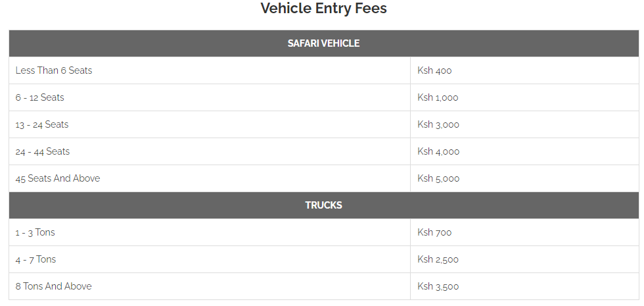Click the Ksh 1,000 fee value
Screen dimensions: 644x306
pos(438,97)
